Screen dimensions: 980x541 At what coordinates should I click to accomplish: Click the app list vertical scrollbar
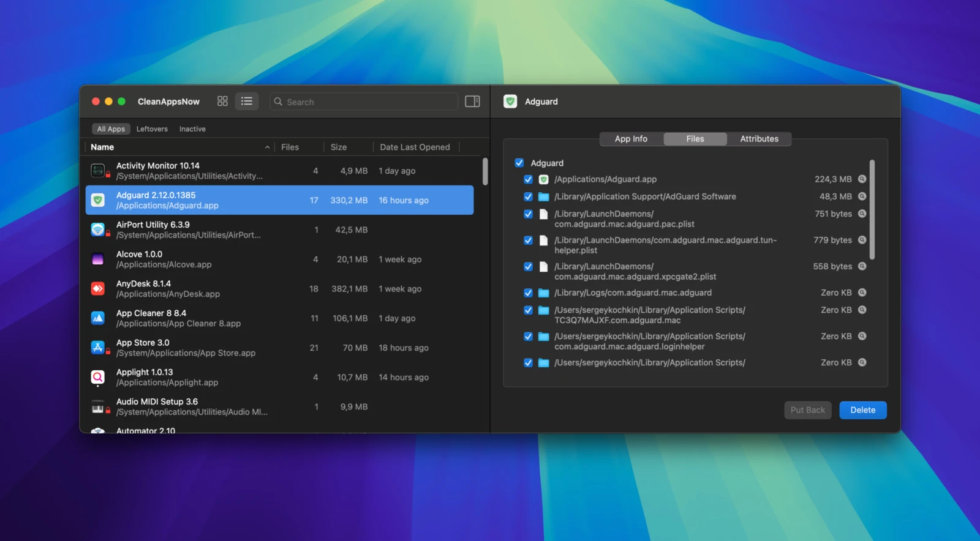pyautogui.click(x=485, y=172)
